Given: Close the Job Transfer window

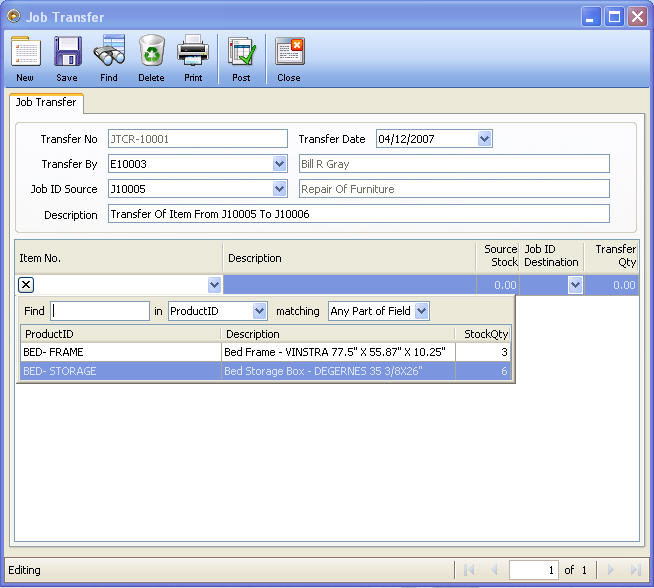Looking at the screenshot, I should 637,17.
